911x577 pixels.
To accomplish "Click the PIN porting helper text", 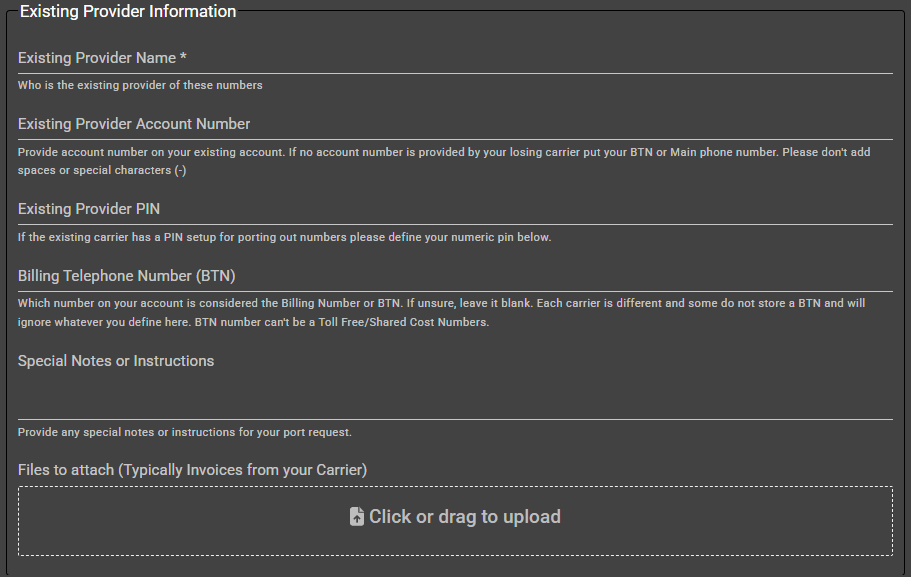I will (284, 238).
